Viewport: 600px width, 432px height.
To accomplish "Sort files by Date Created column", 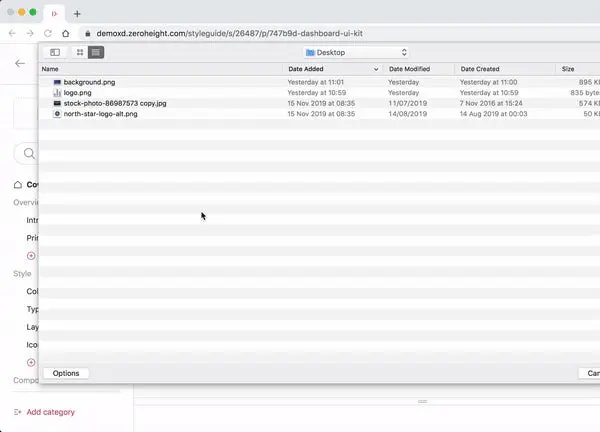I will tap(480, 69).
